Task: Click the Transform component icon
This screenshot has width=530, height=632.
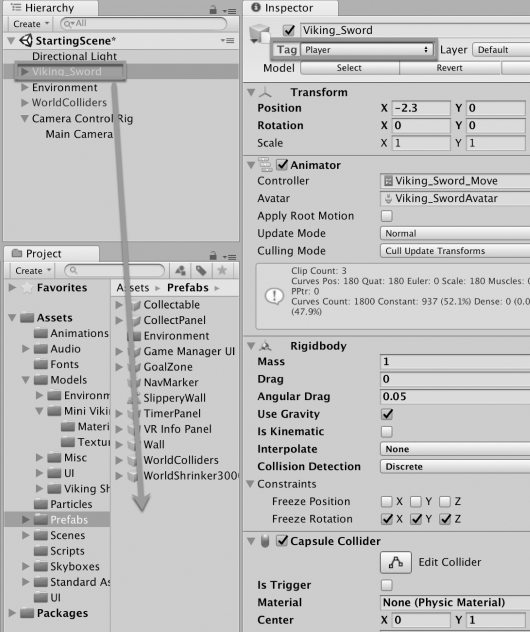Action: pyautogui.click(x=265, y=92)
